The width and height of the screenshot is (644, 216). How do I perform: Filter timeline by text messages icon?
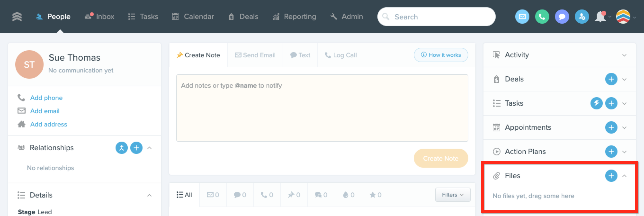(x=240, y=195)
